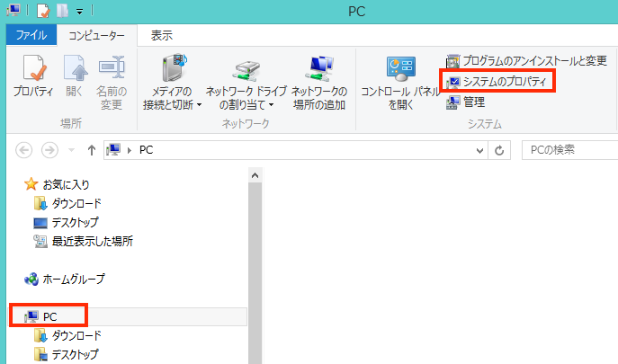Expand address bar history dropdown

tap(479, 150)
